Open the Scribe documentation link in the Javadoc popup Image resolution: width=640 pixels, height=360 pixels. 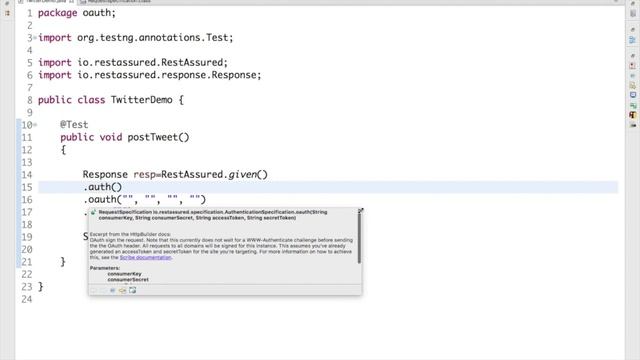pyautogui.click(x=145, y=258)
